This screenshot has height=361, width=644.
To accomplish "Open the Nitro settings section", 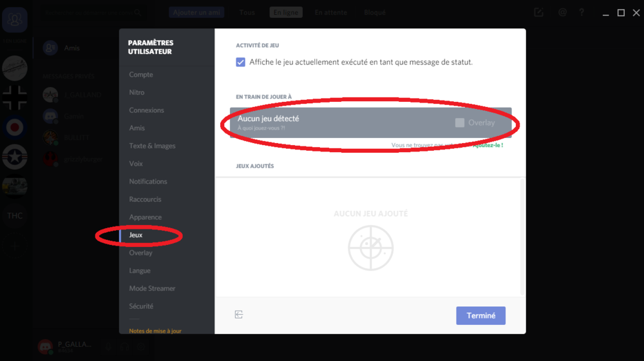I will pos(137,92).
